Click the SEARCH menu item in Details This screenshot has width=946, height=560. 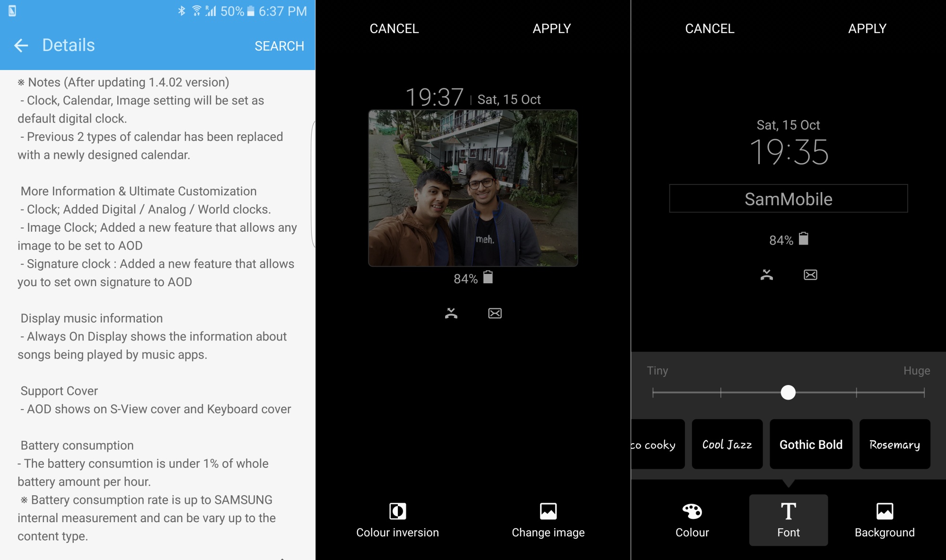click(280, 44)
